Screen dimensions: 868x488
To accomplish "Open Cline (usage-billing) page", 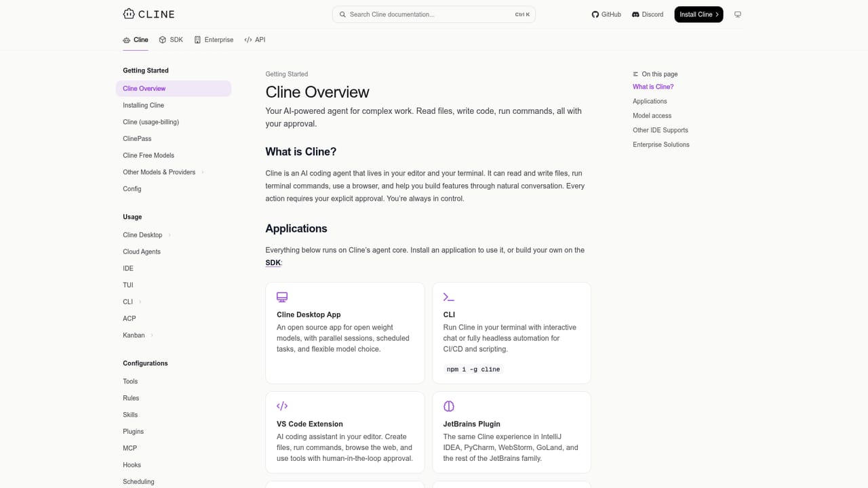I will tap(151, 122).
